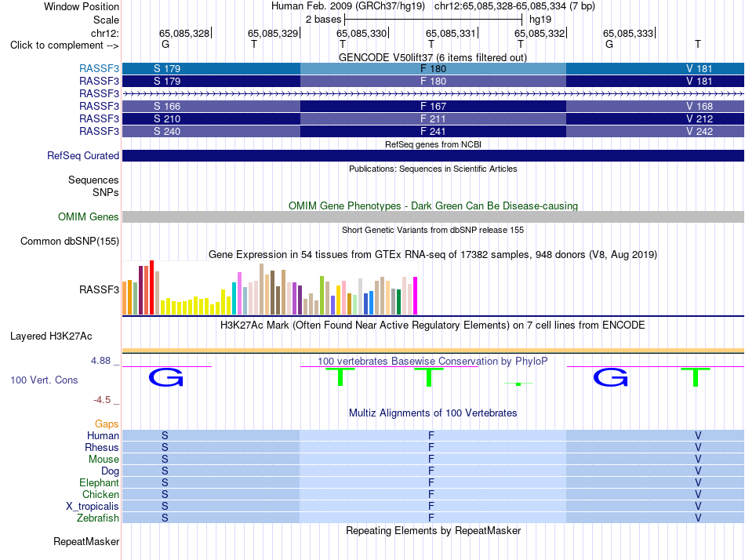This screenshot has width=745, height=560.
Task: Click the V 168 codon block
Action: [655, 106]
